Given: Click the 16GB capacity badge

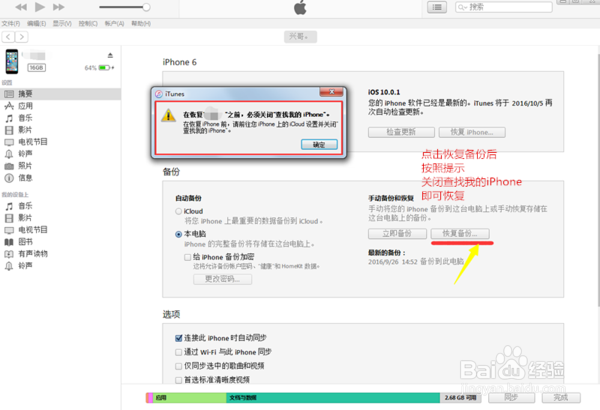Looking at the screenshot, I should click(36, 68).
